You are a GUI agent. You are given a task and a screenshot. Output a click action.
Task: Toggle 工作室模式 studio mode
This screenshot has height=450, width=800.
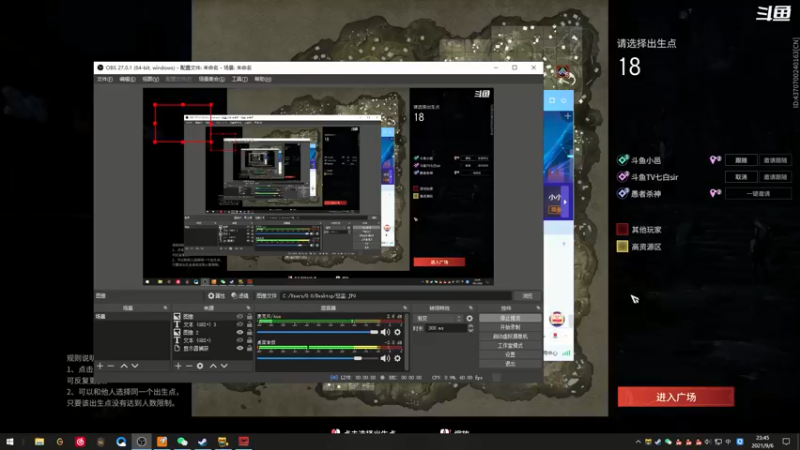510,345
